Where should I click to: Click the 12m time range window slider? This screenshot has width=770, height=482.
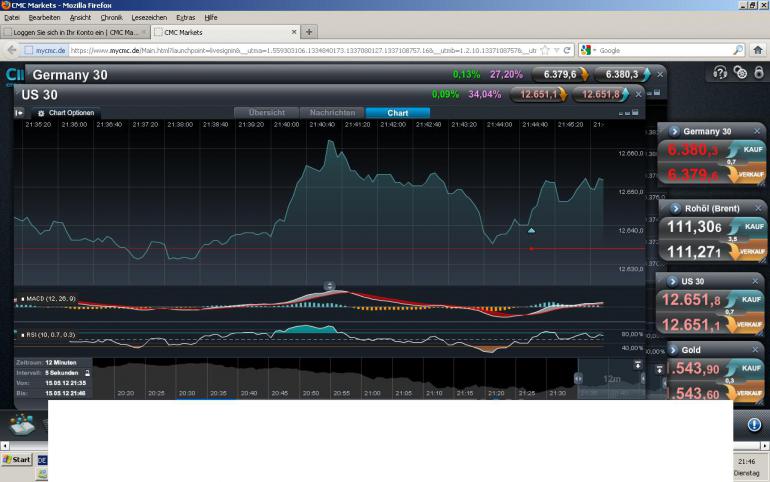point(611,379)
